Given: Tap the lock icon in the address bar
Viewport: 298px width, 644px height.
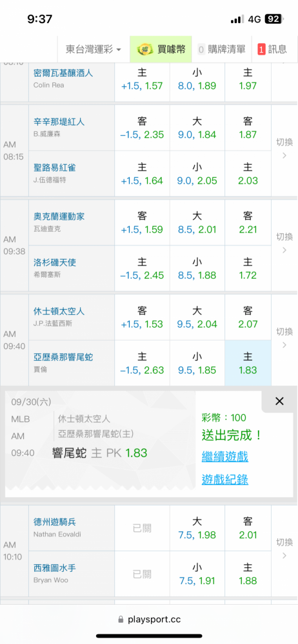Looking at the screenshot, I should (x=121, y=620).
